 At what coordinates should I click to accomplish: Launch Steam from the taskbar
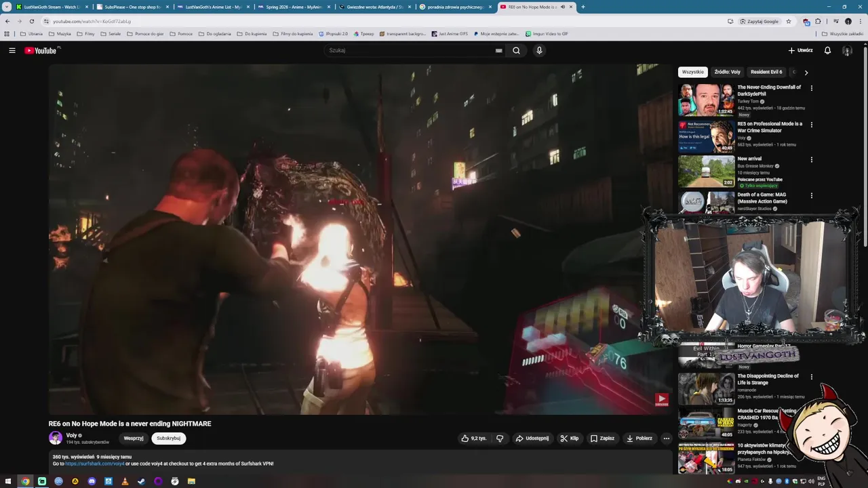pyautogui.click(x=141, y=481)
